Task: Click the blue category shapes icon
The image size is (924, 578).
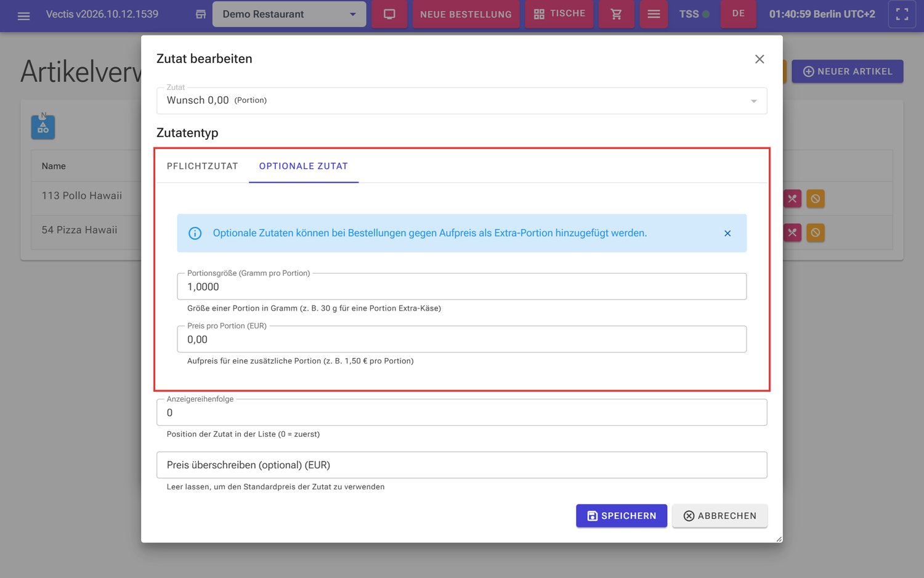Action: pos(43,128)
